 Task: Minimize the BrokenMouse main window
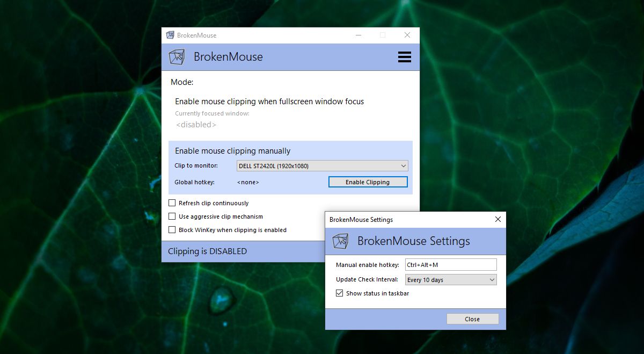click(358, 35)
